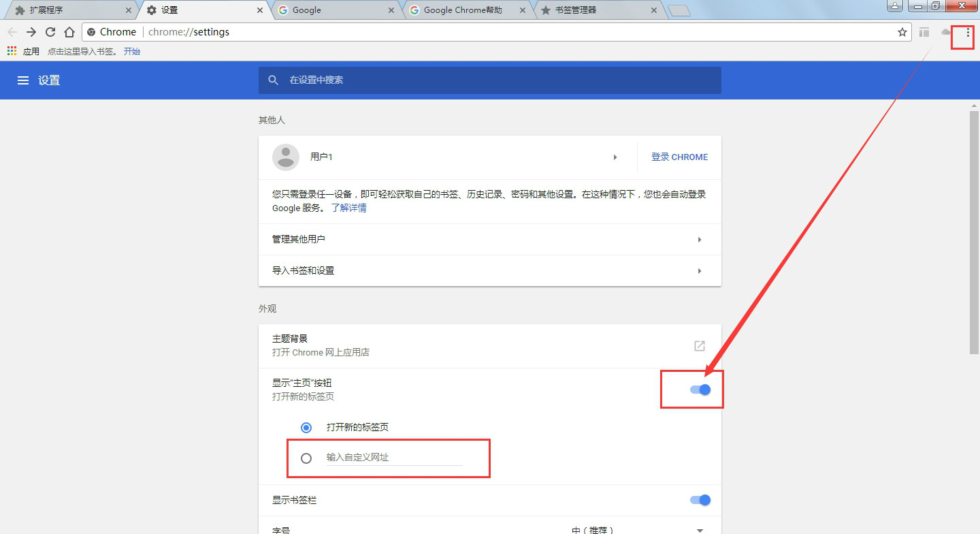The width and height of the screenshot is (980, 534).
Task: Click the 显示书签栏 label
Action: (295, 500)
